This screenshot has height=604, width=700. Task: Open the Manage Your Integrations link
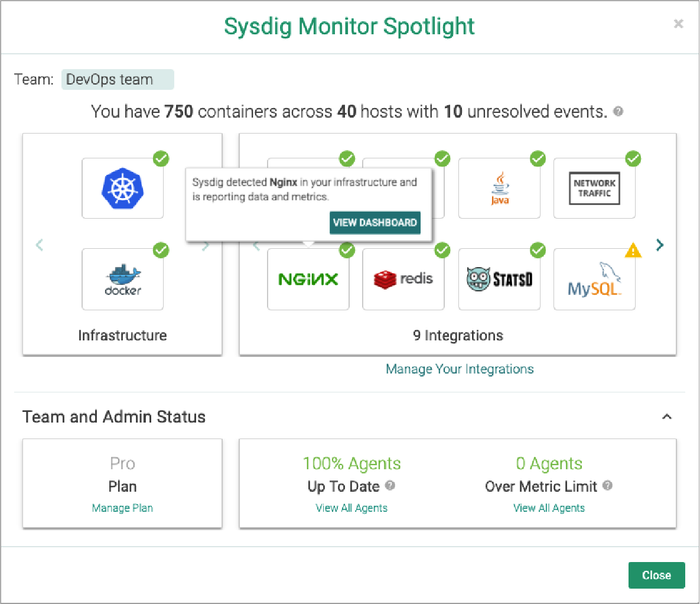coord(460,369)
